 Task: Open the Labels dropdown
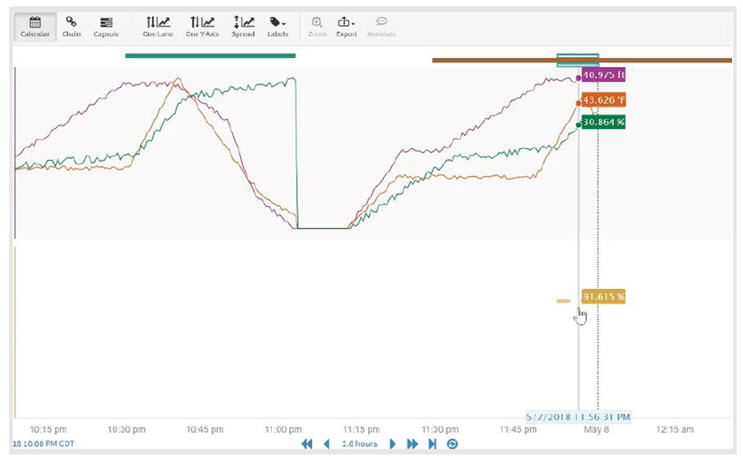tap(278, 26)
